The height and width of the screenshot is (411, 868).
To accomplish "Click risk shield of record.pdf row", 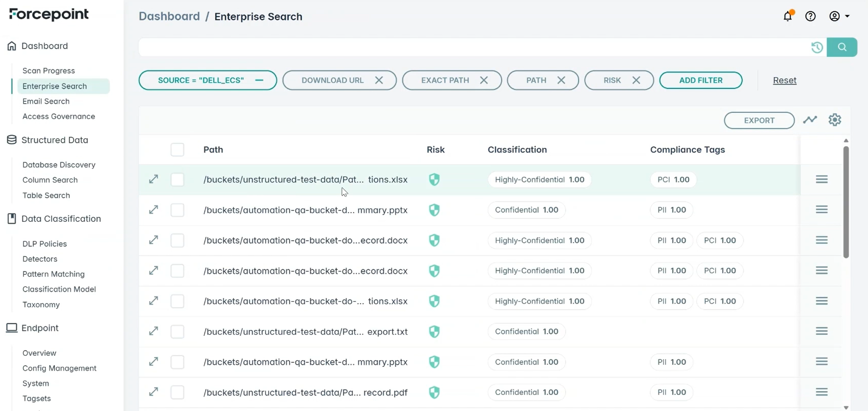I will [x=434, y=392].
